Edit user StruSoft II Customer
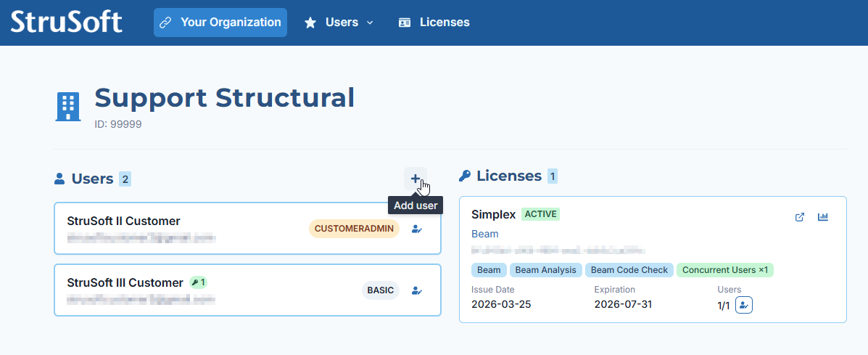 point(417,229)
